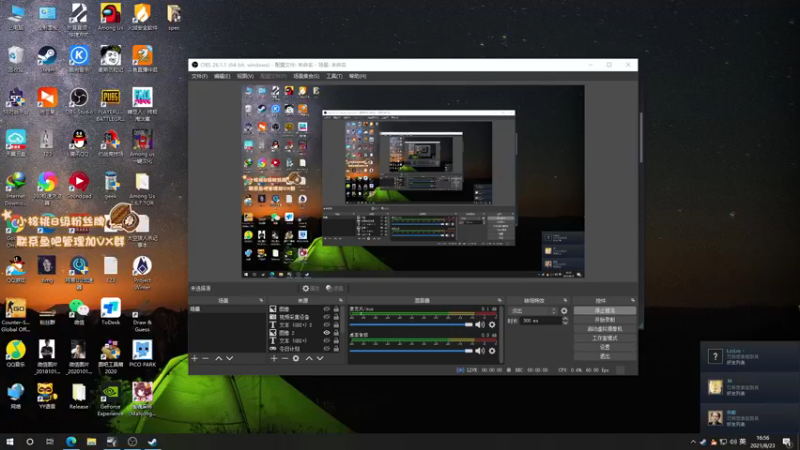The width and height of the screenshot is (800, 450).
Task: Open the spec folder on desktop
Action: (173, 16)
